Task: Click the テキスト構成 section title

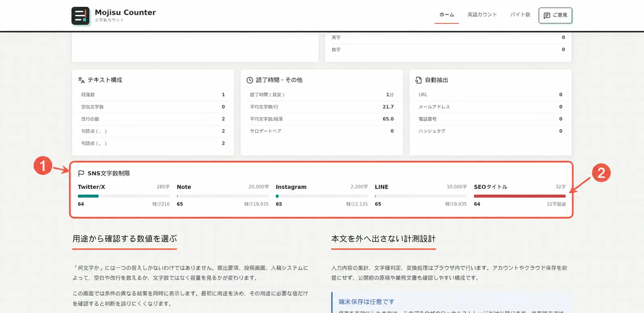Action: pos(105,80)
